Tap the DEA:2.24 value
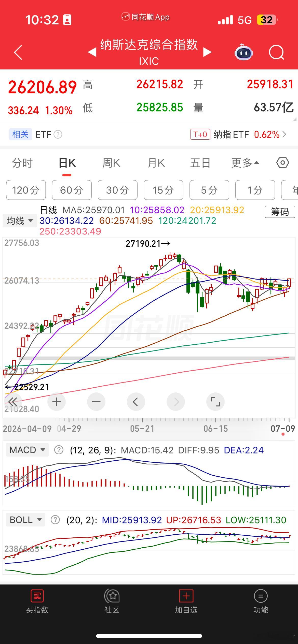This screenshot has height=644, width=298. (x=244, y=450)
